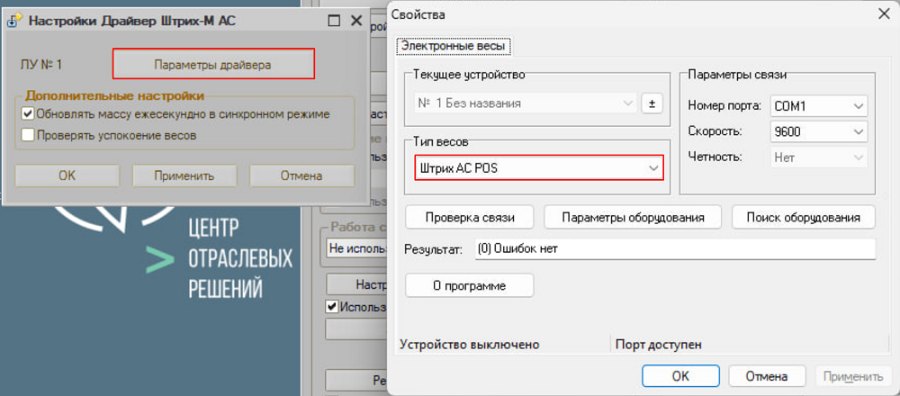Screen dimensions: 900x396
Task: Click the Результат field showing Ошибок нет
Action: tap(675, 250)
